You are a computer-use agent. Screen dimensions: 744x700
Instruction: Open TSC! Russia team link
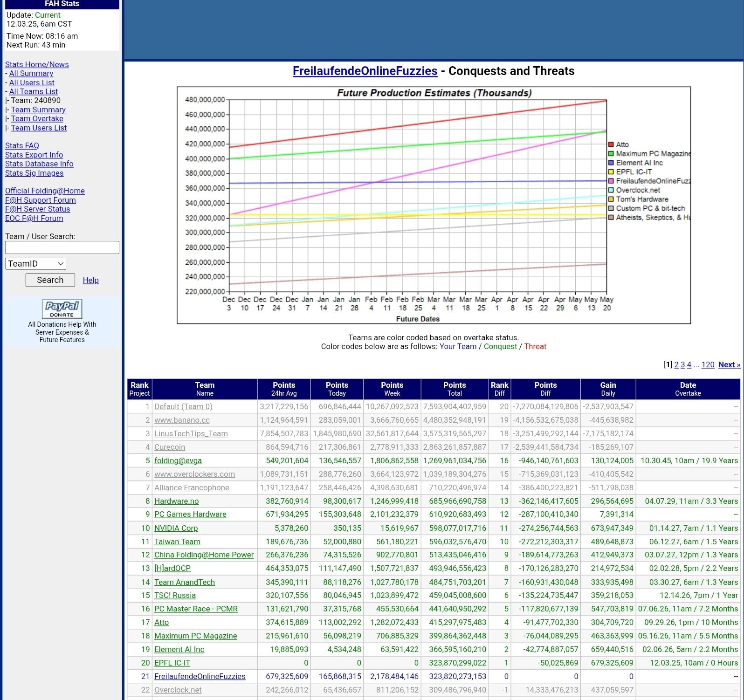tap(175, 595)
